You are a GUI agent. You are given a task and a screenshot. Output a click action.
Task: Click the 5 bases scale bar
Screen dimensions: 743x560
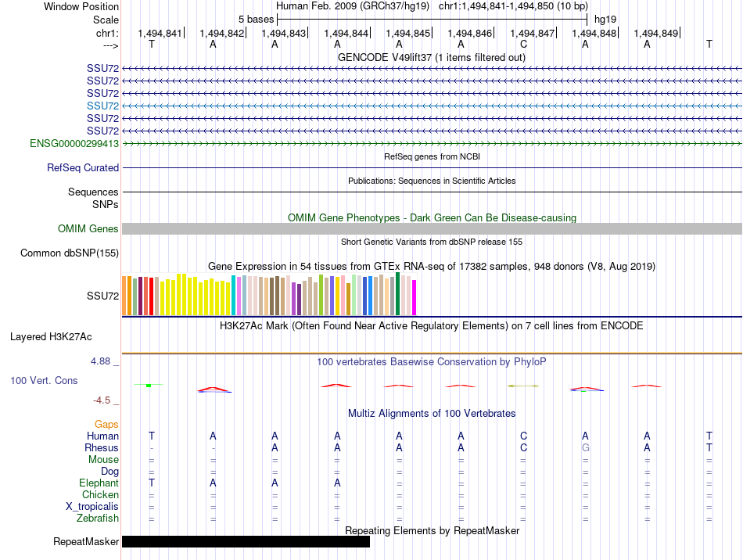click(x=432, y=18)
